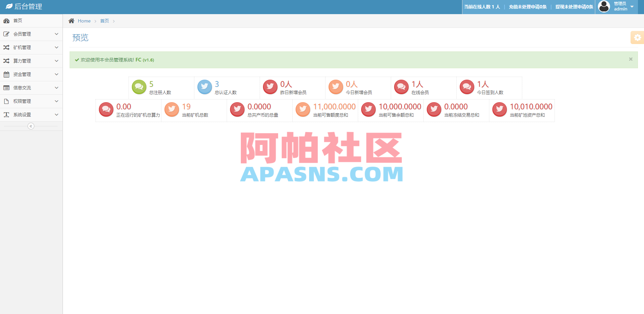Open the 会员管理 member management icon

tap(6, 34)
